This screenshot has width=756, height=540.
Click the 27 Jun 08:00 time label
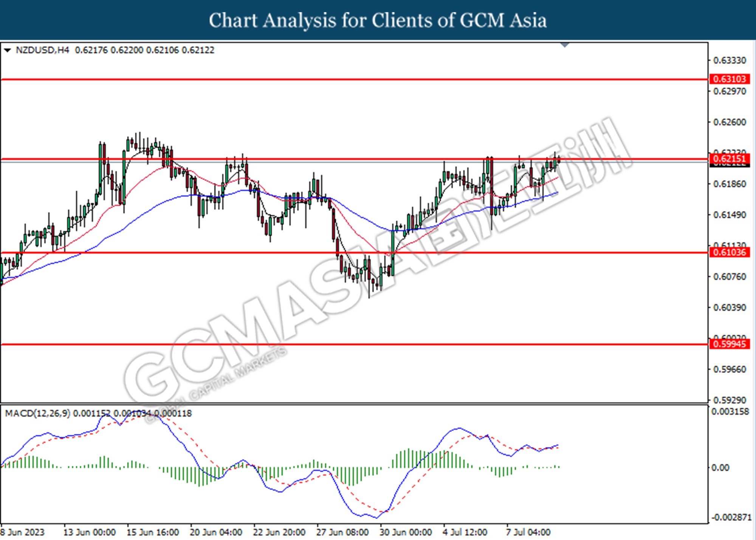click(342, 532)
